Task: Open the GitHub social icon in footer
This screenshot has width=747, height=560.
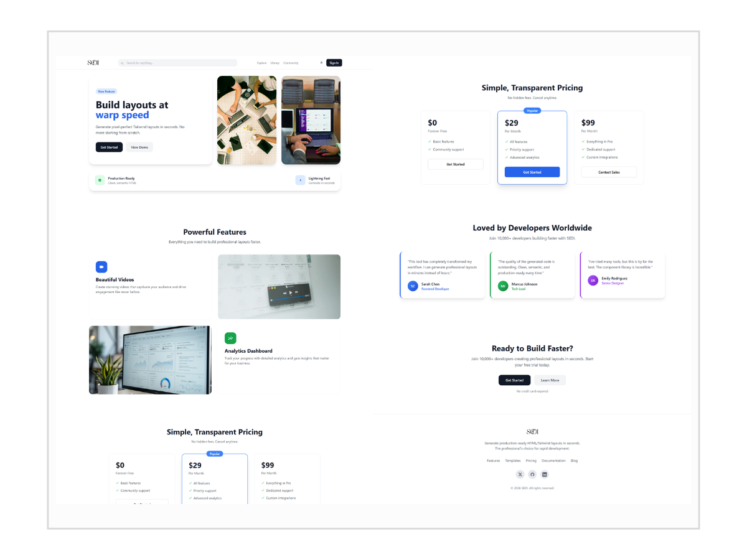Action: point(532,474)
